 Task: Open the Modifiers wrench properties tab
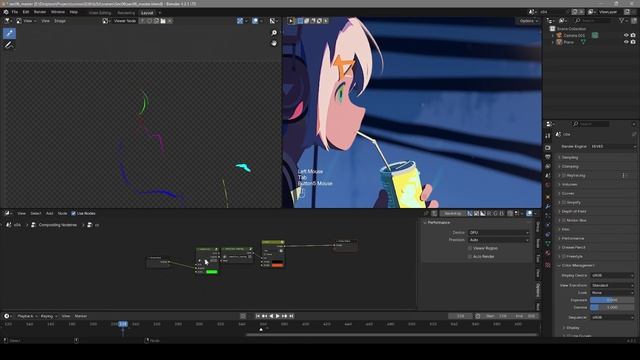(x=548, y=207)
